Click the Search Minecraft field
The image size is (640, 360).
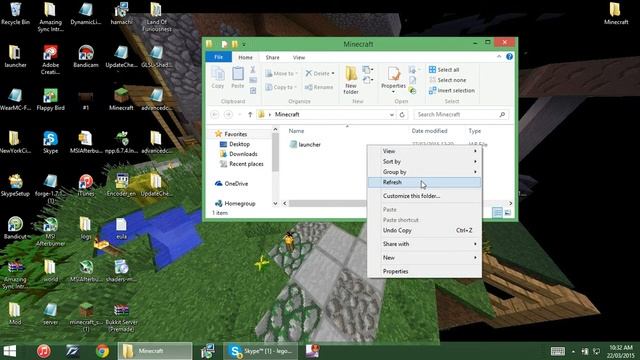pyautogui.click(x=462, y=115)
